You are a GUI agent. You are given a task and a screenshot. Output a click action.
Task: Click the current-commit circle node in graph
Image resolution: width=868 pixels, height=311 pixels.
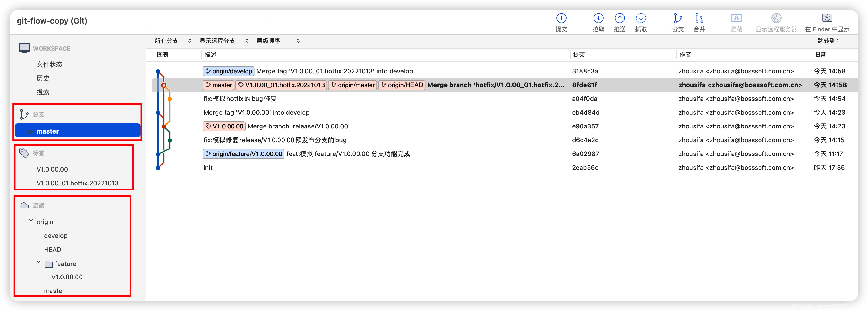pos(164,85)
